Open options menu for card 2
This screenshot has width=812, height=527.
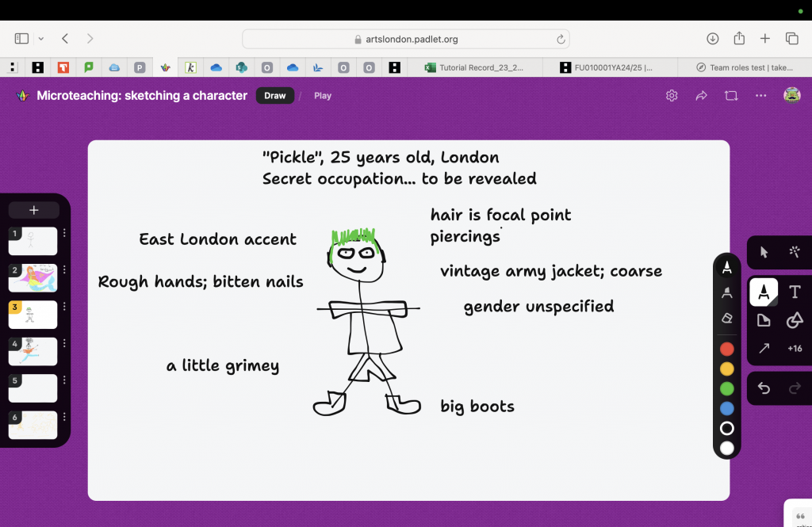pyautogui.click(x=65, y=270)
